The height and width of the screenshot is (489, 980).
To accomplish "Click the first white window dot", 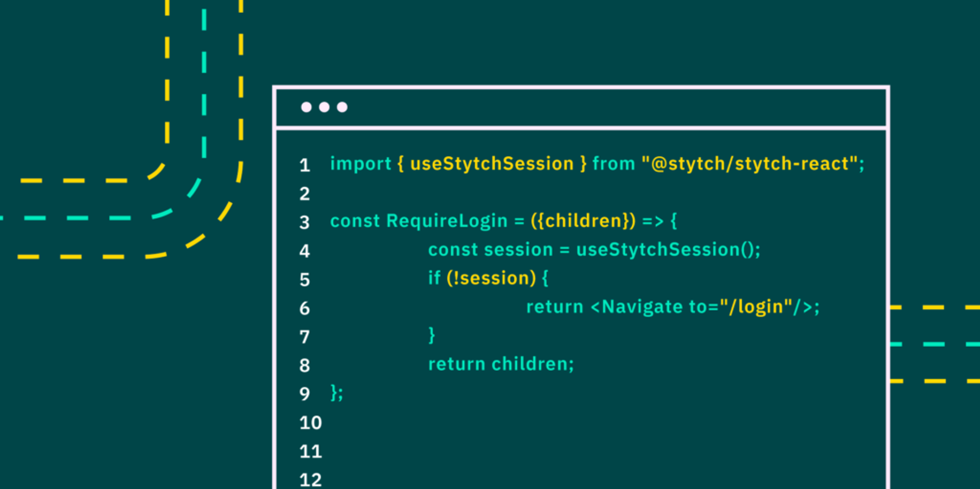I will (306, 107).
